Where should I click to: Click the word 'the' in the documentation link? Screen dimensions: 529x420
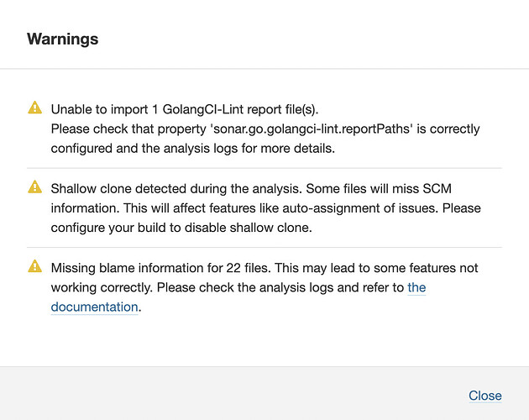coord(416,287)
